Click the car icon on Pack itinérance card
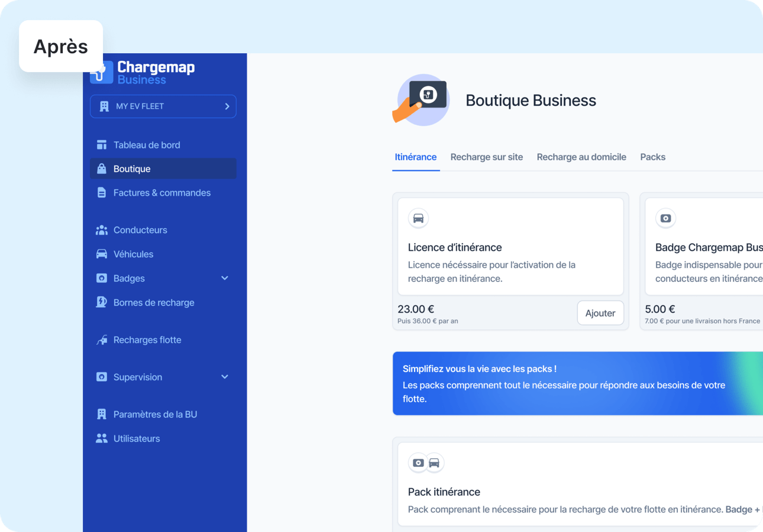763x532 pixels. pos(434,463)
